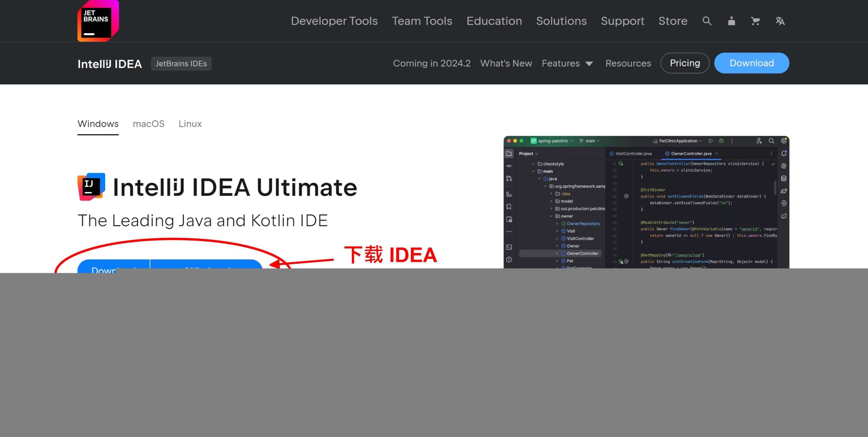Click the IntelliJ IDEA Ultimate product logo
This screenshot has width=868, height=437.
tap(91, 187)
